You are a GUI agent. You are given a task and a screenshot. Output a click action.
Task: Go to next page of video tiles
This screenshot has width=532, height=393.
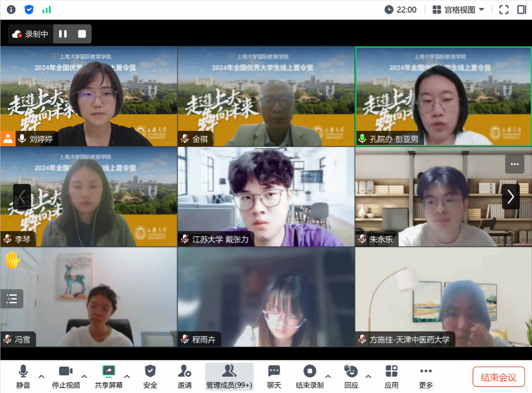[x=511, y=196]
